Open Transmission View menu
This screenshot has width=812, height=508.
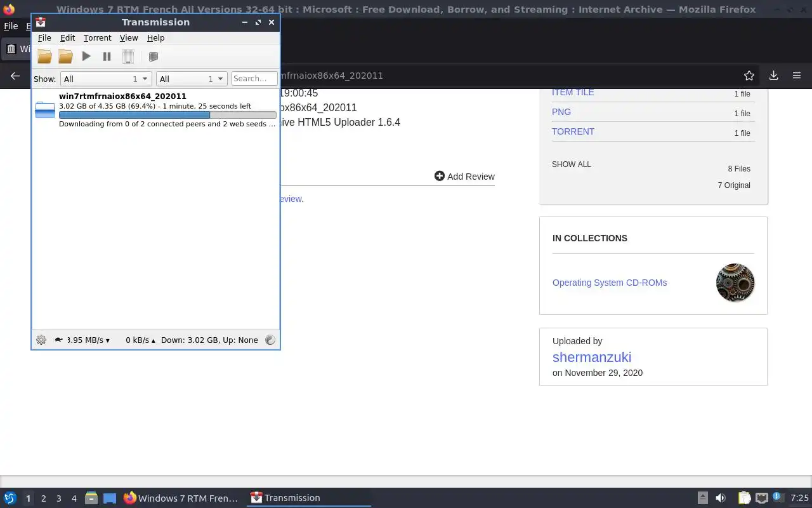pyautogui.click(x=129, y=38)
